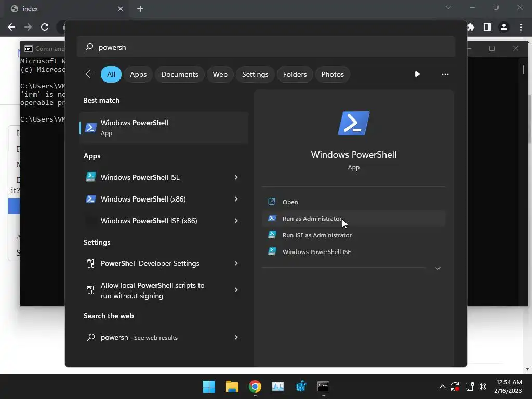
Task: Expand more actions chevron in details pane
Action: [437, 268]
